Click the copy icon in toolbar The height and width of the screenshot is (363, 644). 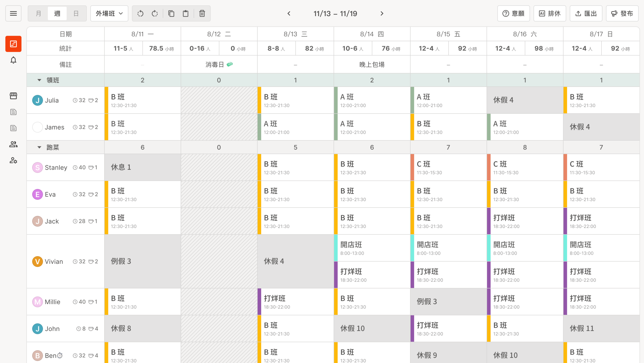(x=171, y=13)
